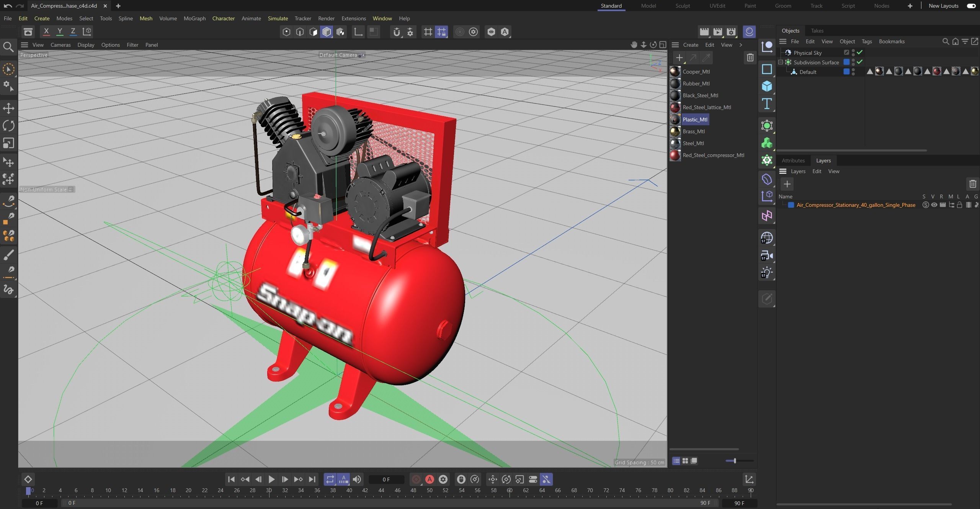
Task: Click the Objects panel search icon
Action: [x=946, y=41]
